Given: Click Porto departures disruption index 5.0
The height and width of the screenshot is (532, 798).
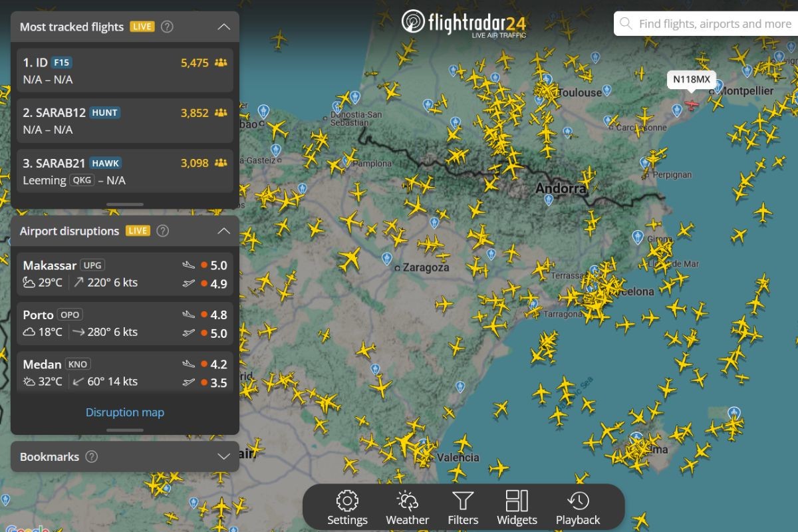Looking at the screenshot, I should tap(219, 333).
